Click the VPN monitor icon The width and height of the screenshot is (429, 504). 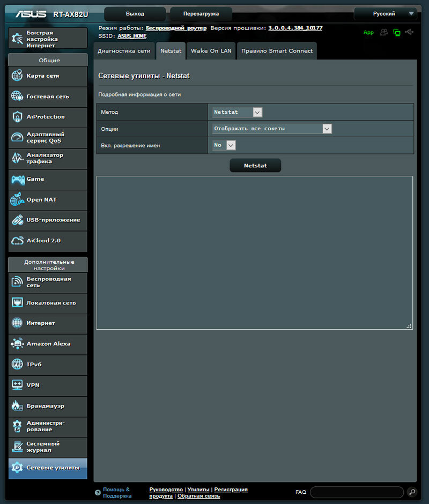click(x=17, y=385)
